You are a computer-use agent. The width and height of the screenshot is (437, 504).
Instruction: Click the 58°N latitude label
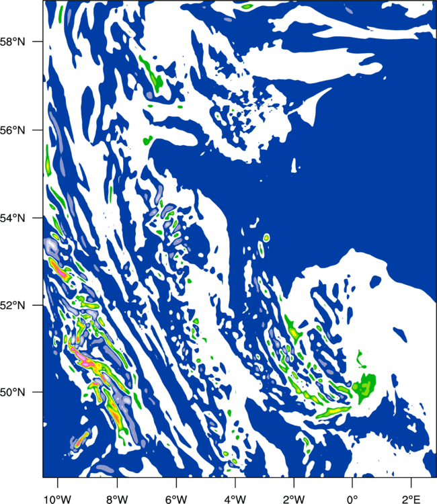12,42
